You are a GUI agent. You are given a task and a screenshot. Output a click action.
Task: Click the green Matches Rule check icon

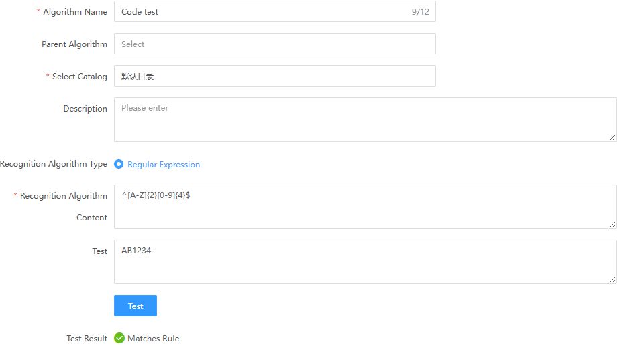point(119,338)
